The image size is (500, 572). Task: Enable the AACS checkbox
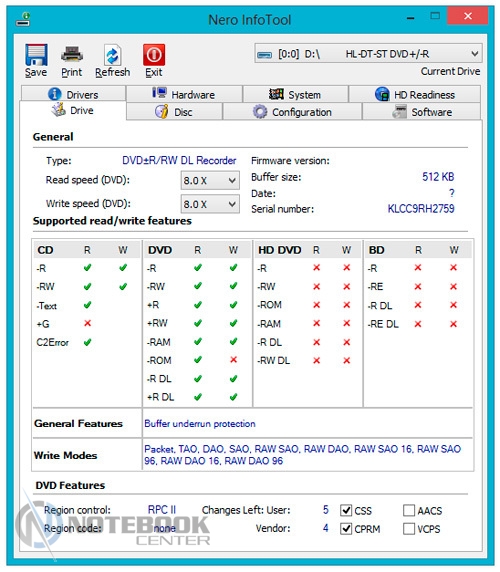409,510
